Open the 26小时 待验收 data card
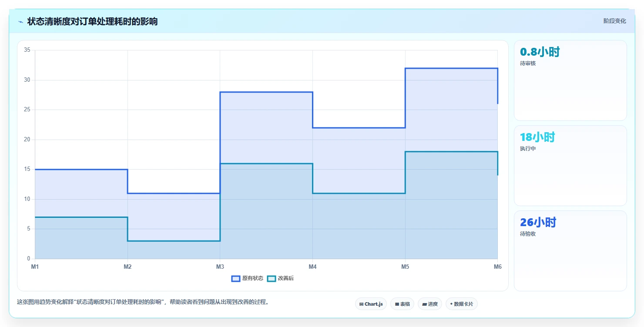644x327 pixels. [x=570, y=251]
